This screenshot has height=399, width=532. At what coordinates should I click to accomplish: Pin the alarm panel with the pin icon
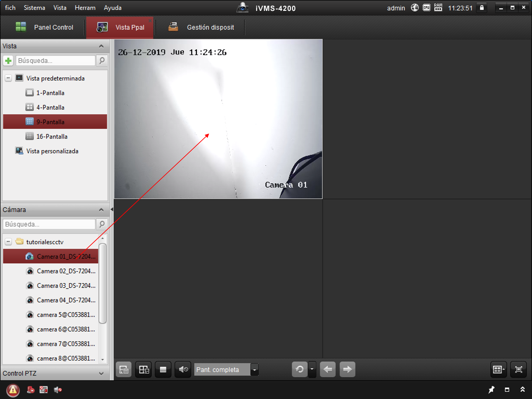tap(491, 389)
